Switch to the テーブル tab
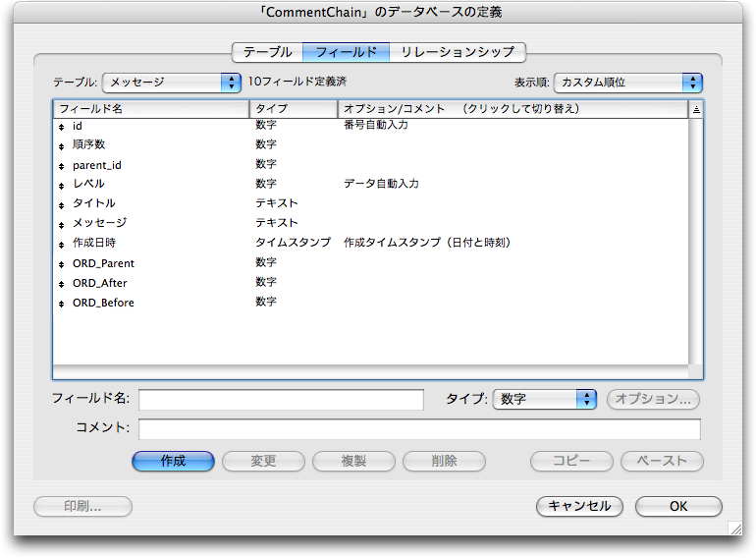Viewport: 756px width, 558px height. click(x=267, y=52)
